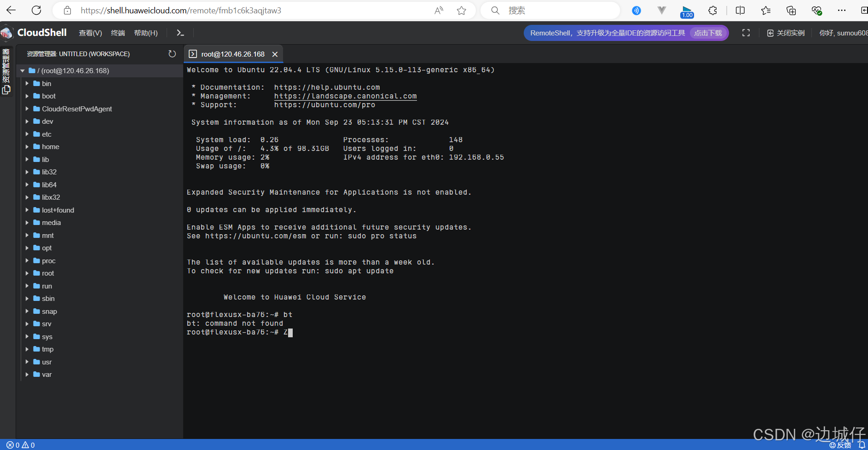Click the terminal prompt input line

point(240,332)
